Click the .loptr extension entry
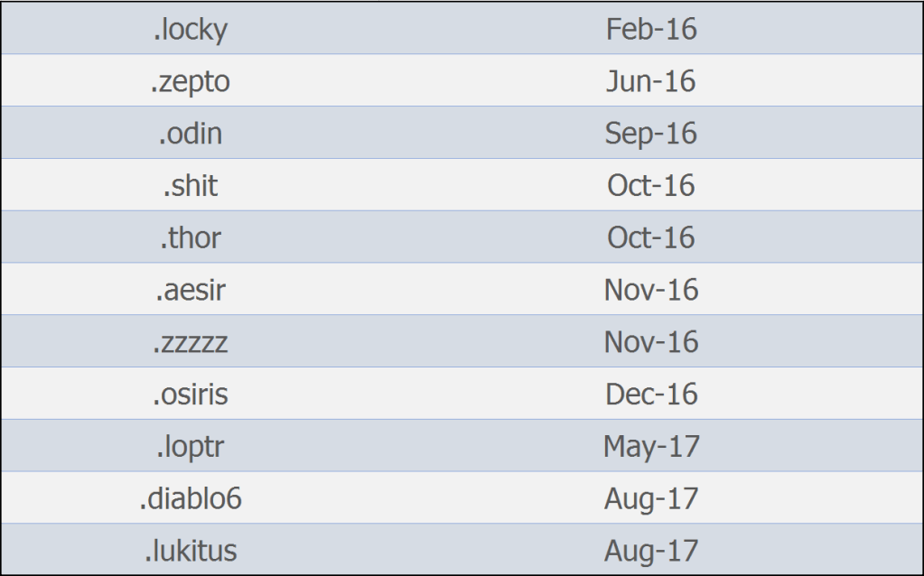 click(190, 446)
